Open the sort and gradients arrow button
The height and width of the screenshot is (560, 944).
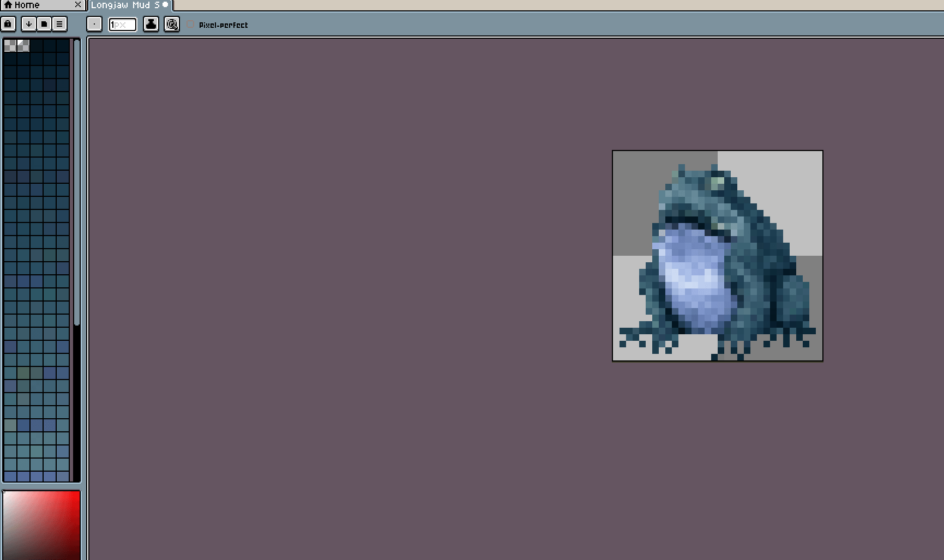28,24
